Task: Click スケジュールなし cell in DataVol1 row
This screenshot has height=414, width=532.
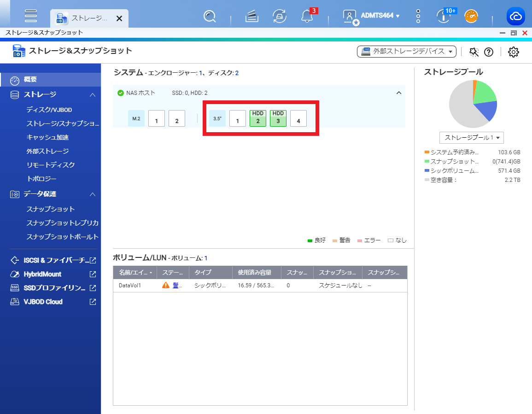Action: coord(340,286)
